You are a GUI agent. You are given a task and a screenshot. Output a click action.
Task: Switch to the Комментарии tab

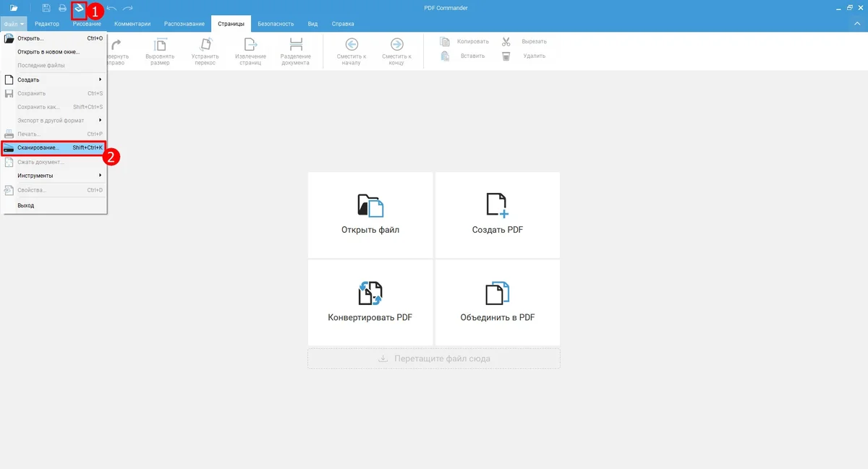pyautogui.click(x=132, y=24)
